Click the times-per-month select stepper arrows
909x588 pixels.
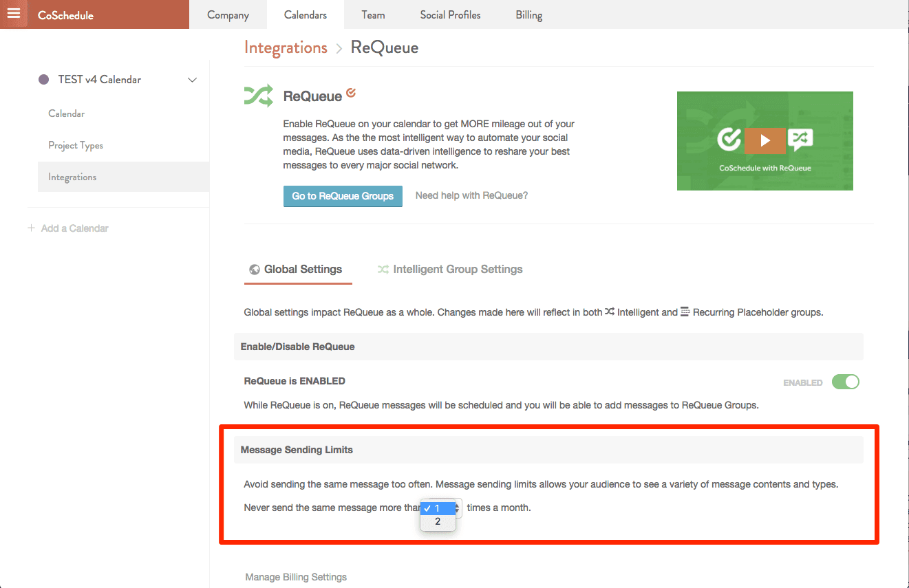click(x=458, y=508)
